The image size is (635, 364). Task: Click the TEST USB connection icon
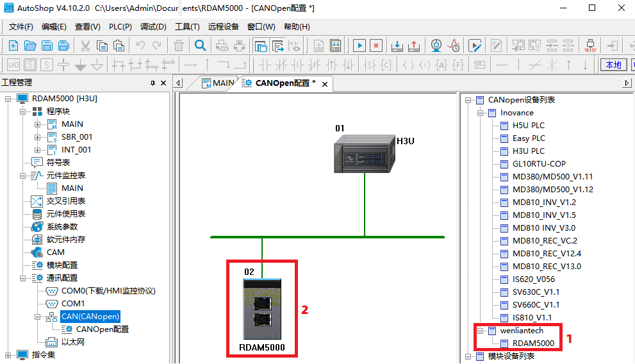pyautogui.click(x=590, y=45)
